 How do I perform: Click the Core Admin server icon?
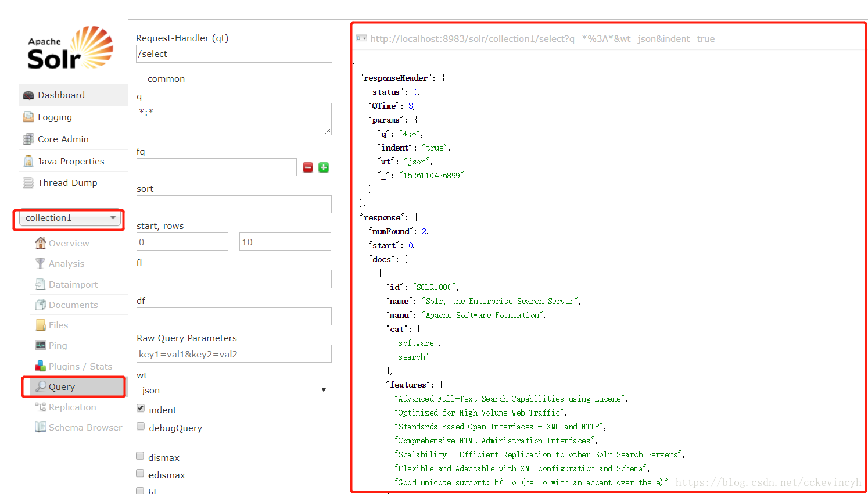[28, 139]
